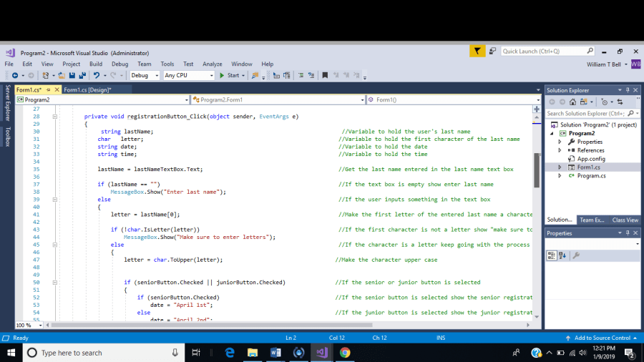Open the Server Explorer side tab
This screenshot has width=644, height=362.
pyautogui.click(x=8, y=102)
